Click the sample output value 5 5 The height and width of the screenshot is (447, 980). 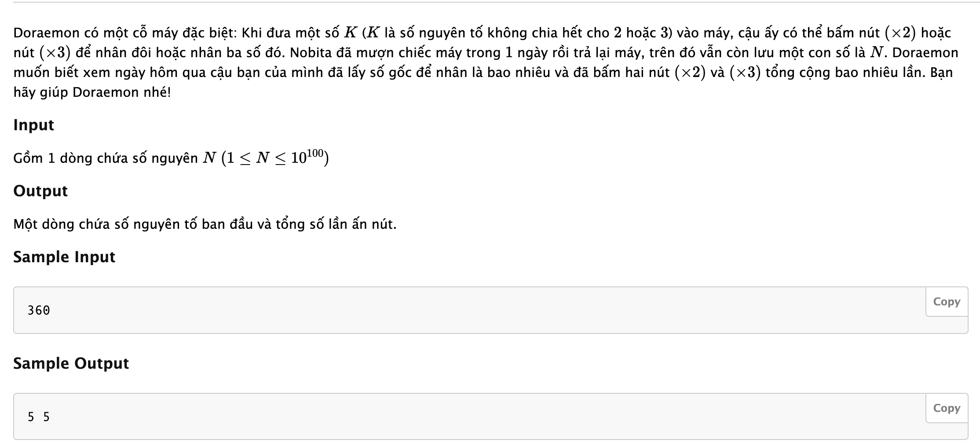pos(39,417)
